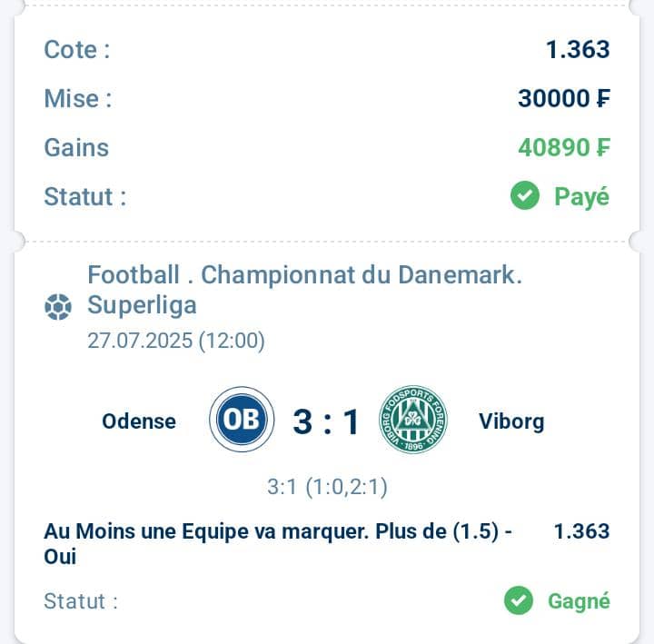The height and width of the screenshot is (644, 654).
Task: Select the 30000 mise amount
Action: [x=564, y=99]
